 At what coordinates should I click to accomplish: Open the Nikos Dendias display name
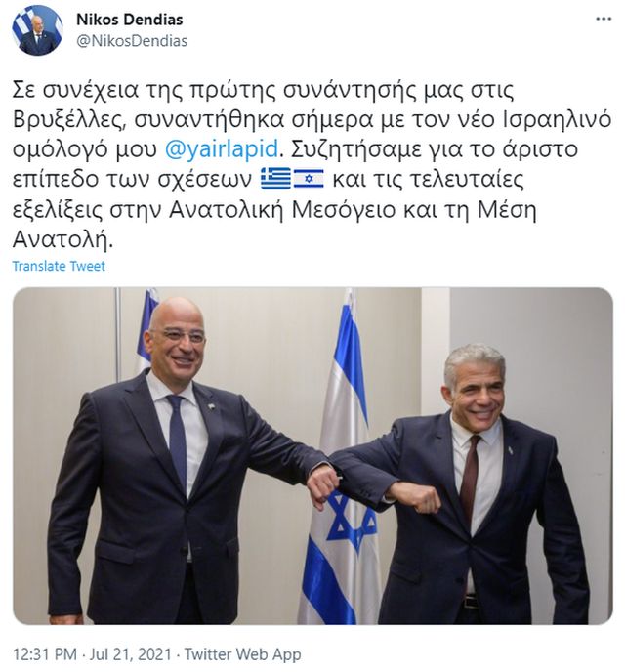tap(129, 20)
